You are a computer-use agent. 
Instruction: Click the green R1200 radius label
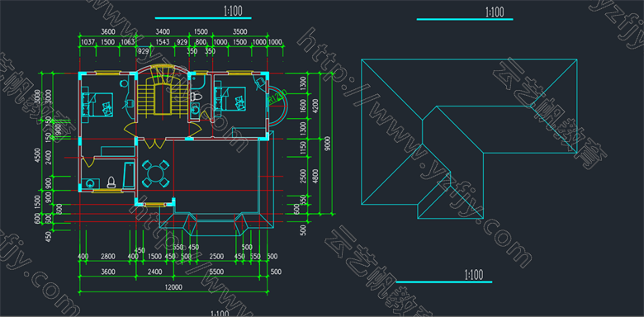click(x=276, y=97)
